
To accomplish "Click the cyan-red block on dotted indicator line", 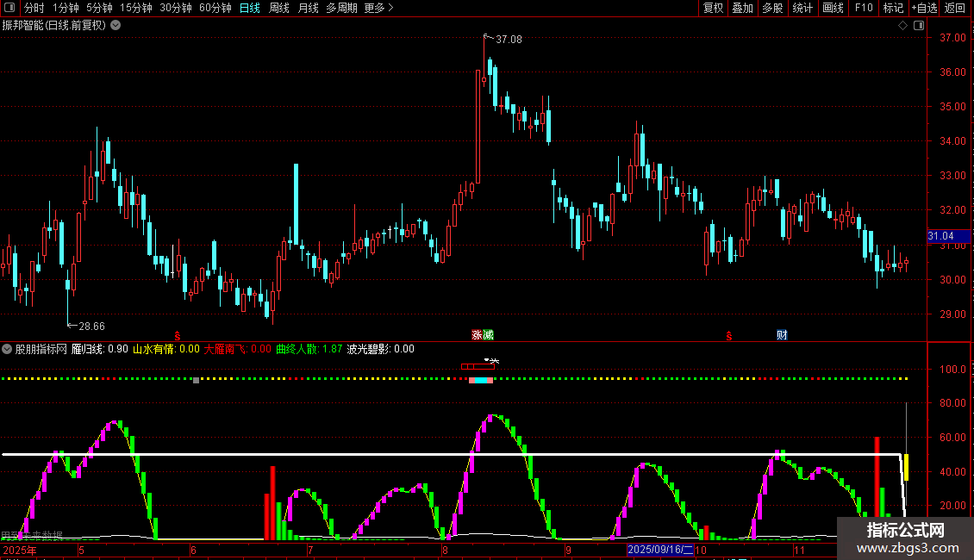I will click(x=481, y=380).
